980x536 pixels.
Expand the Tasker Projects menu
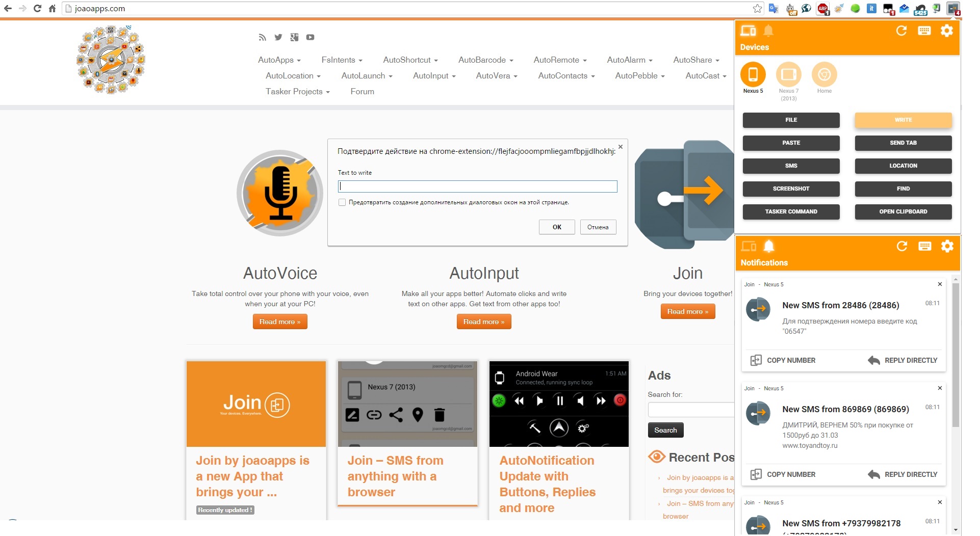(x=298, y=91)
